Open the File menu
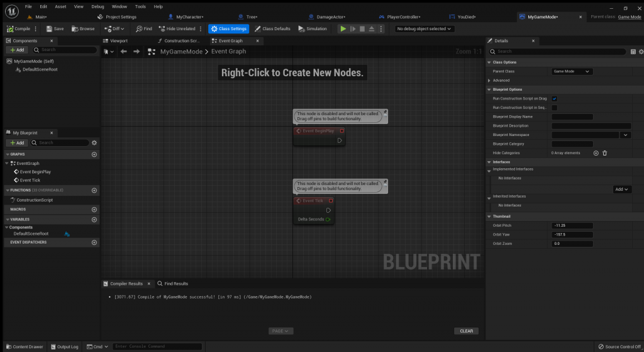The width and height of the screenshot is (644, 352). pos(28,6)
